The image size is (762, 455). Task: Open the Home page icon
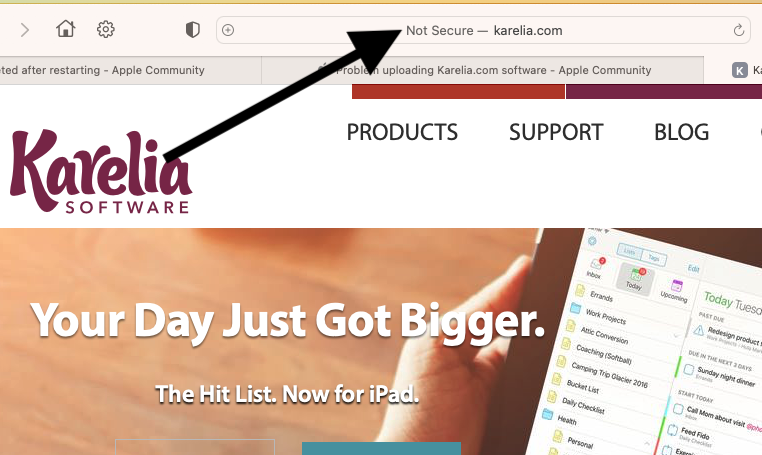coord(66,29)
